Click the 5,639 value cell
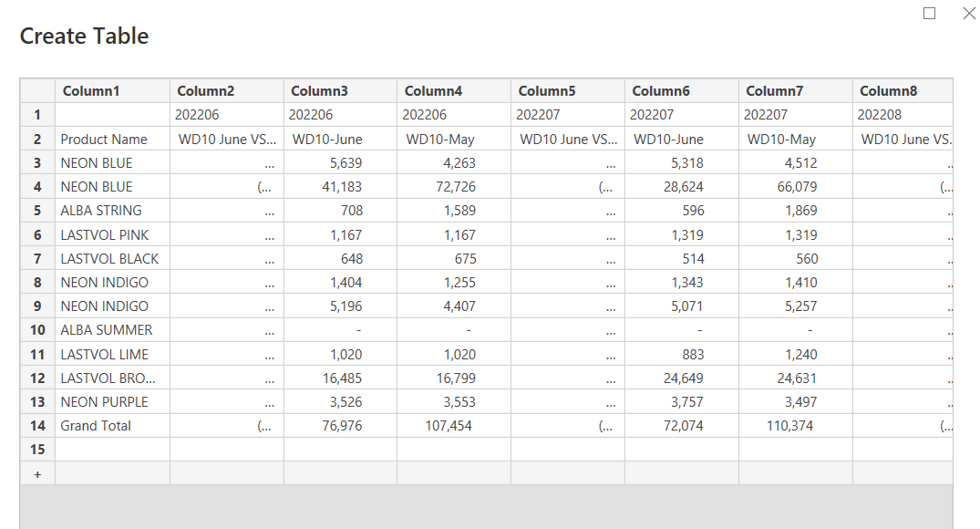 tap(341, 162)
